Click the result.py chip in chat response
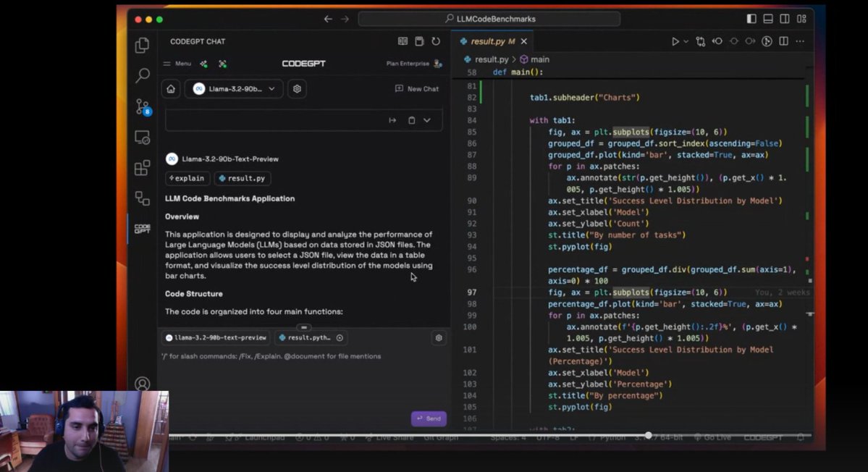 tap(242, 178)
